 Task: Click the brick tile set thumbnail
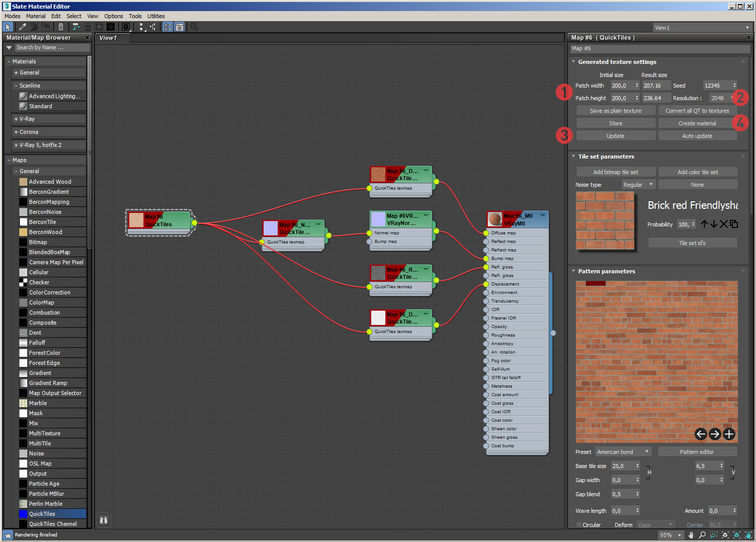605,220
